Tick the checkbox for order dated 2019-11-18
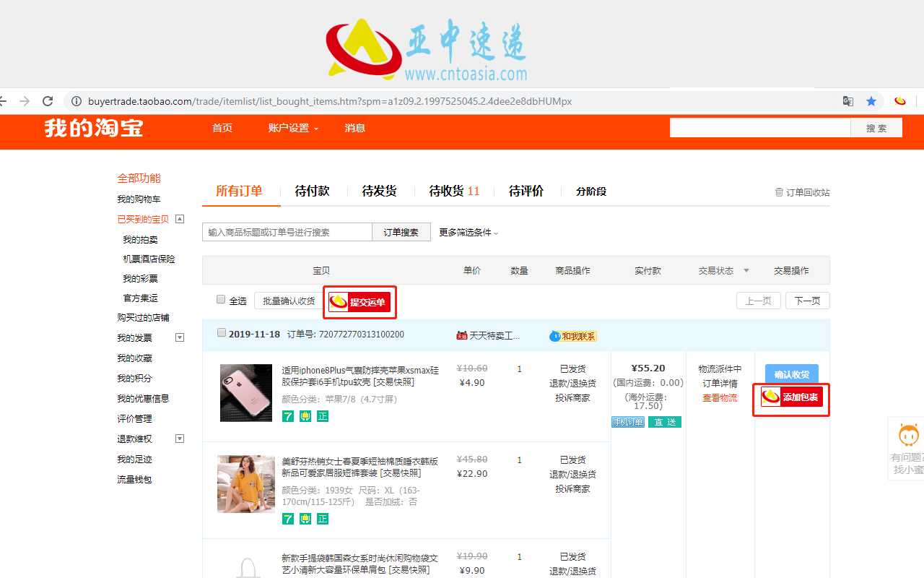 (222, 333)
